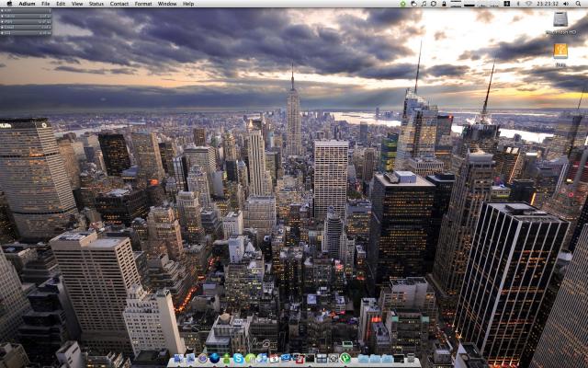The width and height of the screenshot is (588, 368).
Task: Open the Contact menu
Action: [x=119, y=4]
